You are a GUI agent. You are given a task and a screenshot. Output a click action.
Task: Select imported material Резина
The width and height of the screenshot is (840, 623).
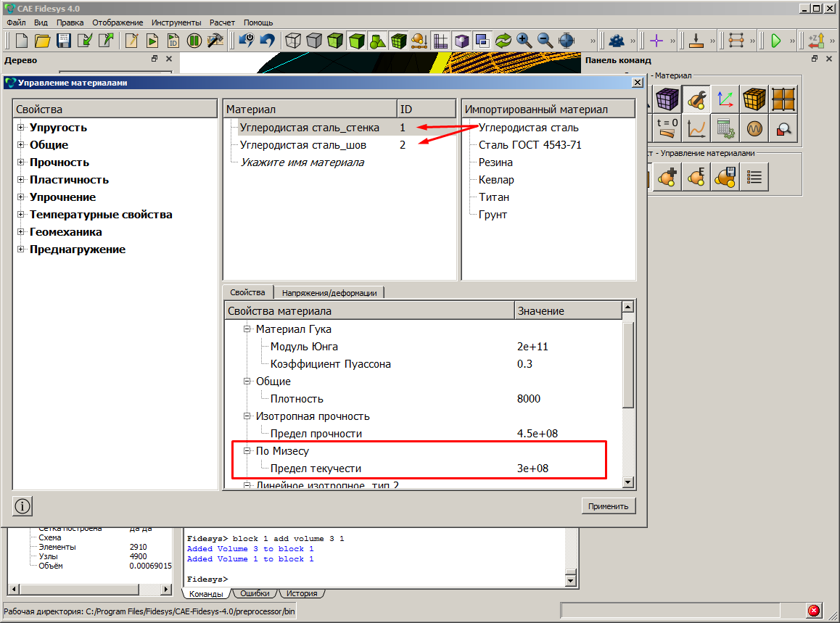(495, 162)
